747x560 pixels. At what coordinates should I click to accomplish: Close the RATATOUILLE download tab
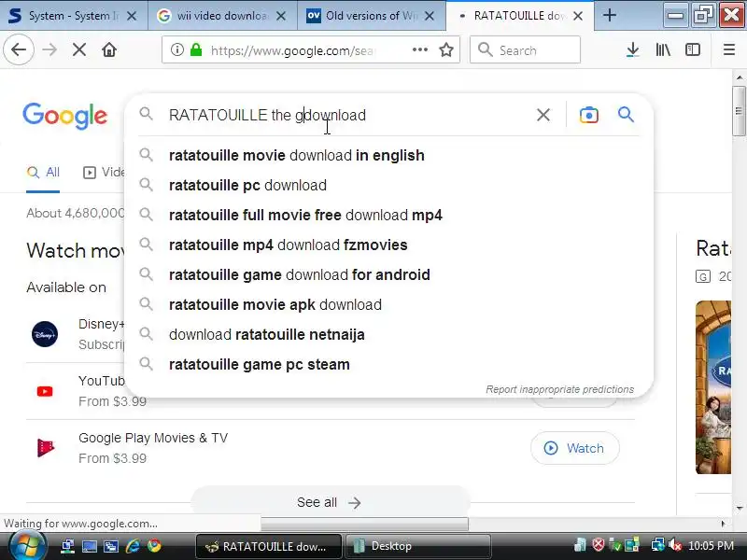pos(578,16)
